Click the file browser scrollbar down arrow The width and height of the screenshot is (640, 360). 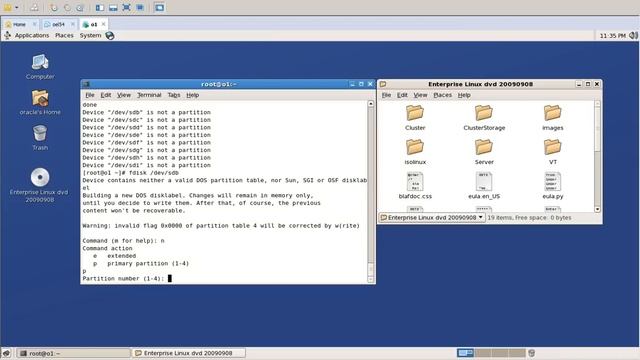tap(598, 209)
